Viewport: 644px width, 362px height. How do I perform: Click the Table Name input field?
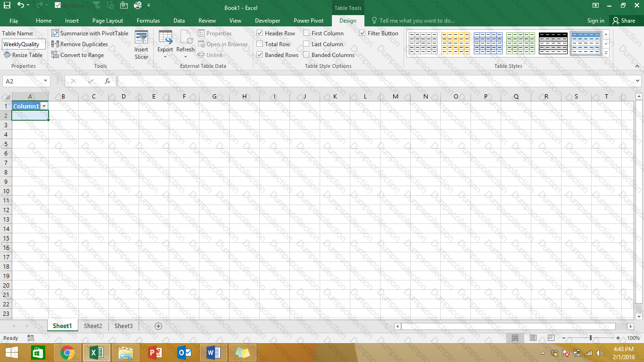(x=24, y=44)
